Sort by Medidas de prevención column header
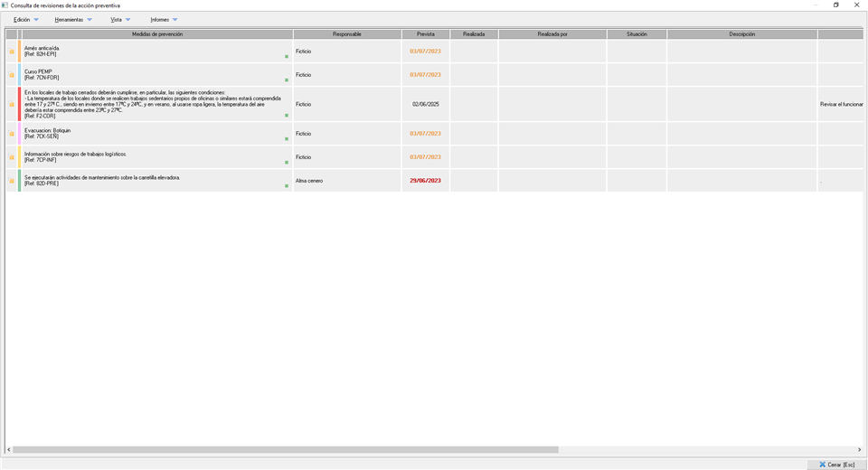Image resolution: width=868 pixels, height=470 pixels. point(157,34)
